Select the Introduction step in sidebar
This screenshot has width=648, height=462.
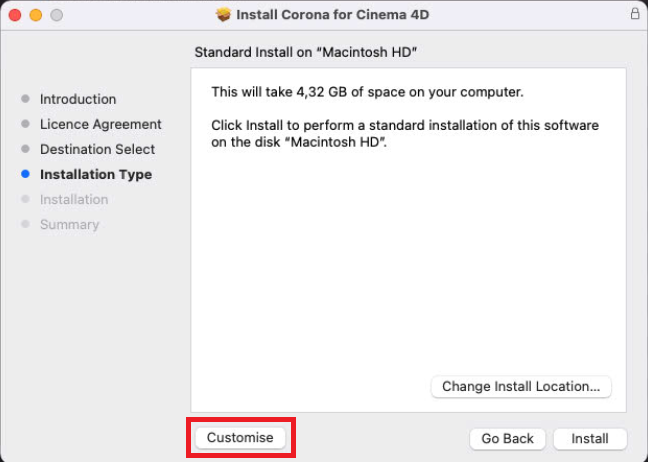coord(78,99)
